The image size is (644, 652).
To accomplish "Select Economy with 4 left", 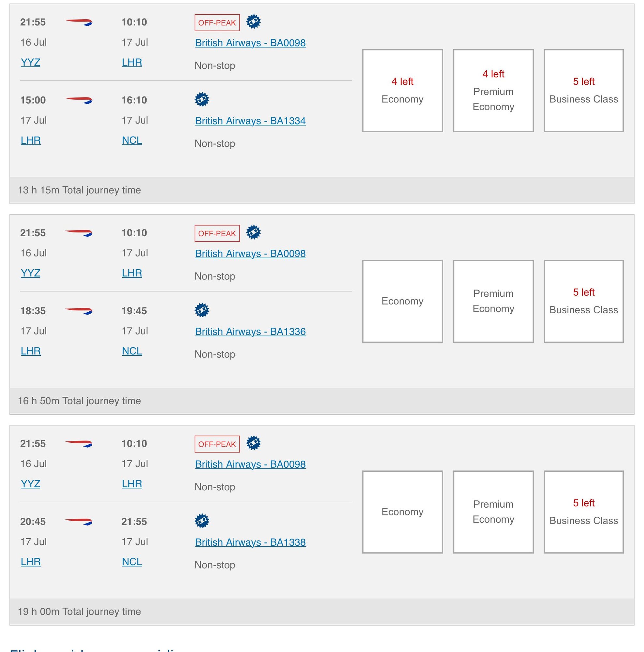I will 402,90.
